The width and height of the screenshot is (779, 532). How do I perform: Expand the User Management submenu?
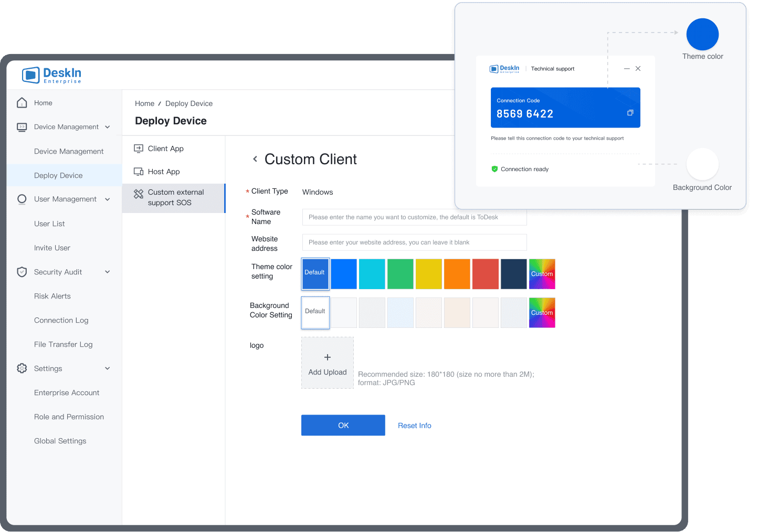[x=108, y=199]
